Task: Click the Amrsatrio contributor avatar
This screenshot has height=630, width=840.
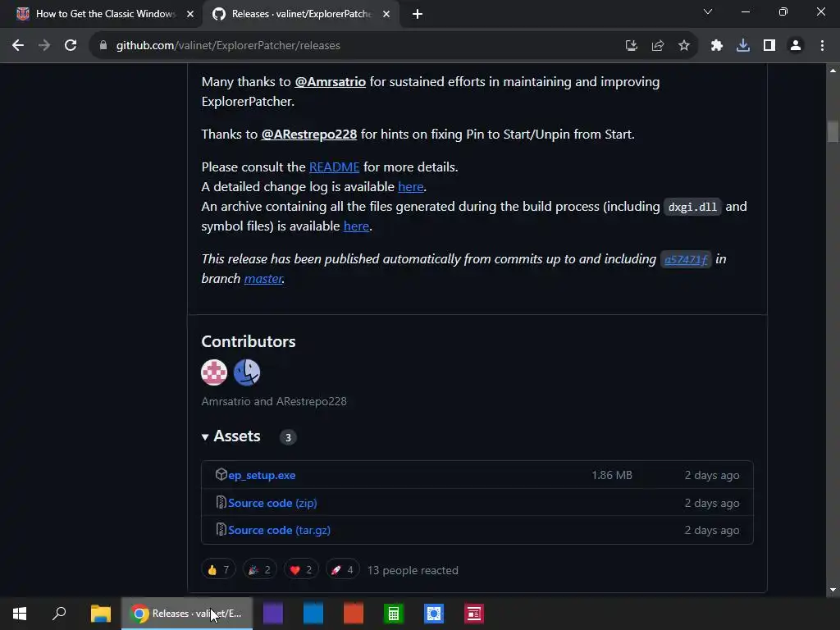Action: 214,372
